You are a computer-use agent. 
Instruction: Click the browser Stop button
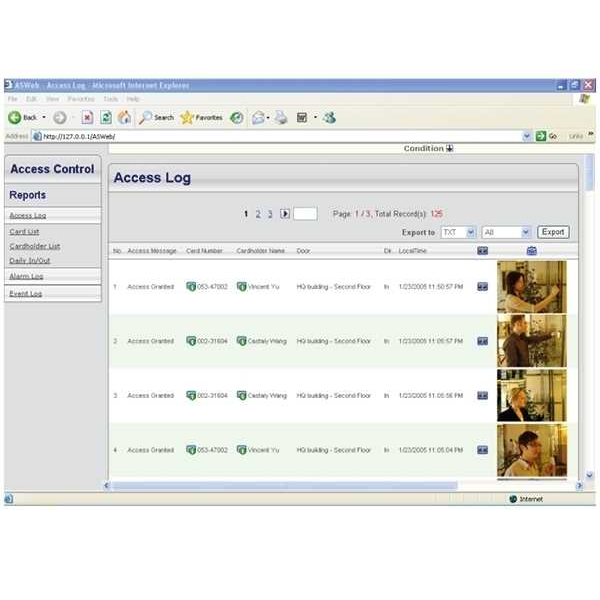(x=87, y=117)
